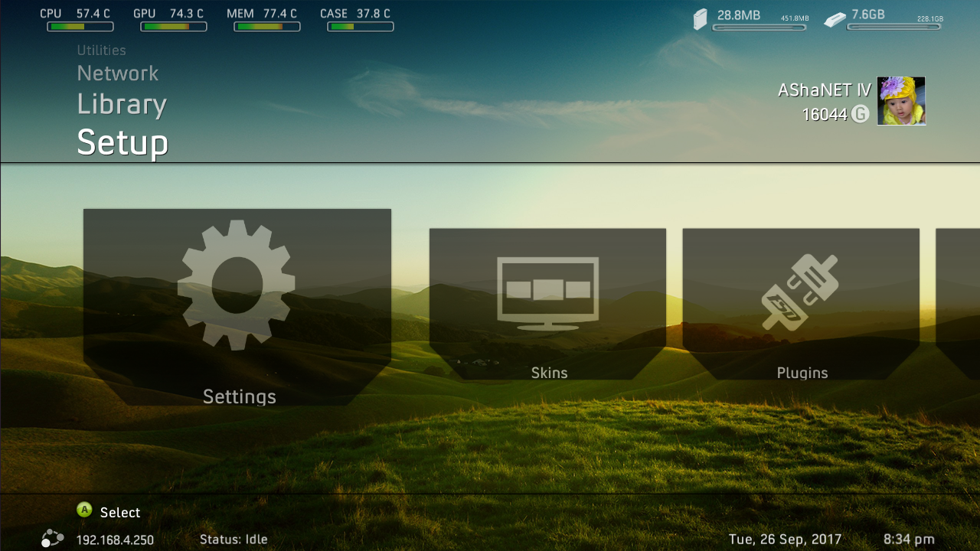Click the network share icon near IP address
The width and height of the screenshot is (980, 551).
(52, 539)
